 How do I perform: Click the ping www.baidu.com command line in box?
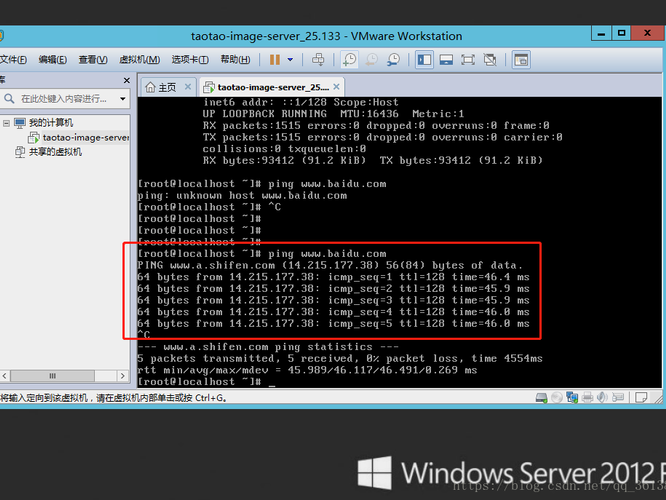click(x=262, y=254)
